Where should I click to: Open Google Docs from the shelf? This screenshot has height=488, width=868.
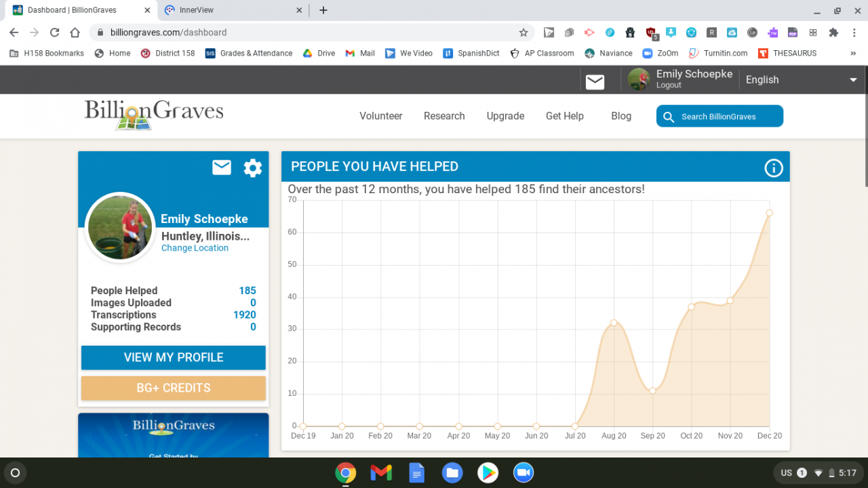[416, 472]
